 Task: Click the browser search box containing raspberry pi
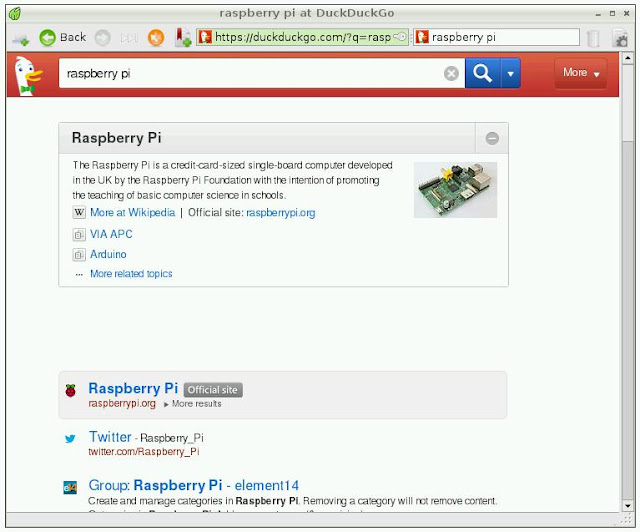[496, 37]
